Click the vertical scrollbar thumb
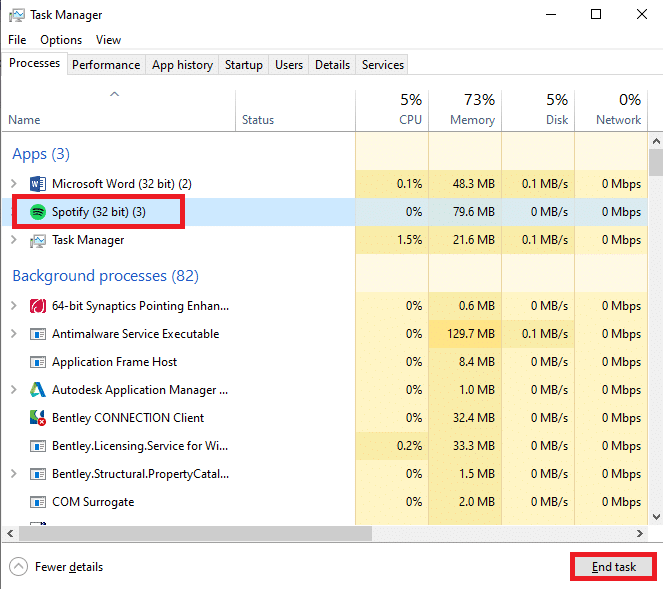The width and height of the screenshot is (663, 589). pyautogui.click(x=656, y=162)
